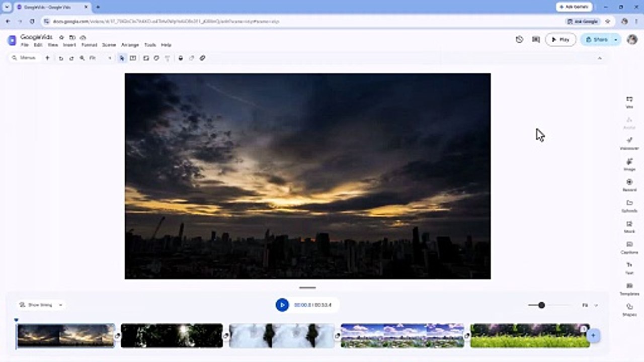Open the View menu
The height and width of the screenshot is (362, 644).
pyautogui.click(x=52, y=45)
